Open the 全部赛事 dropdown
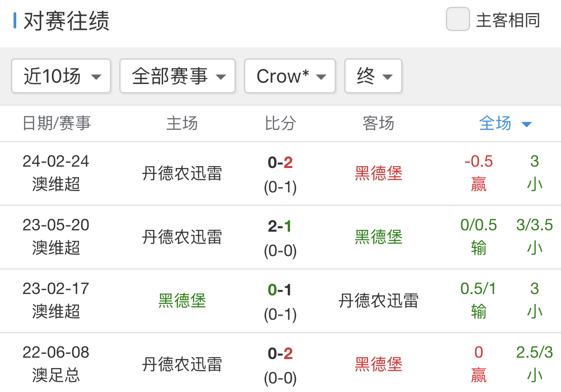The height and width of the screenshot is (392, 561). coord(178,76)
